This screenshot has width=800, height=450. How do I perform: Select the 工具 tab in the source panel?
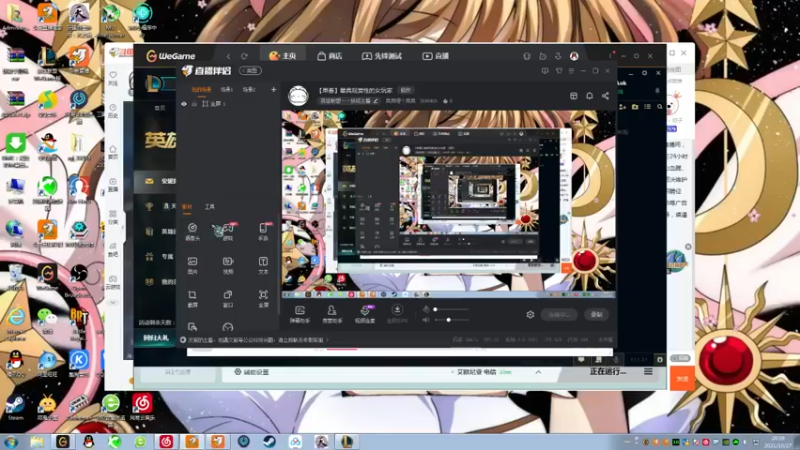[210, 207]
